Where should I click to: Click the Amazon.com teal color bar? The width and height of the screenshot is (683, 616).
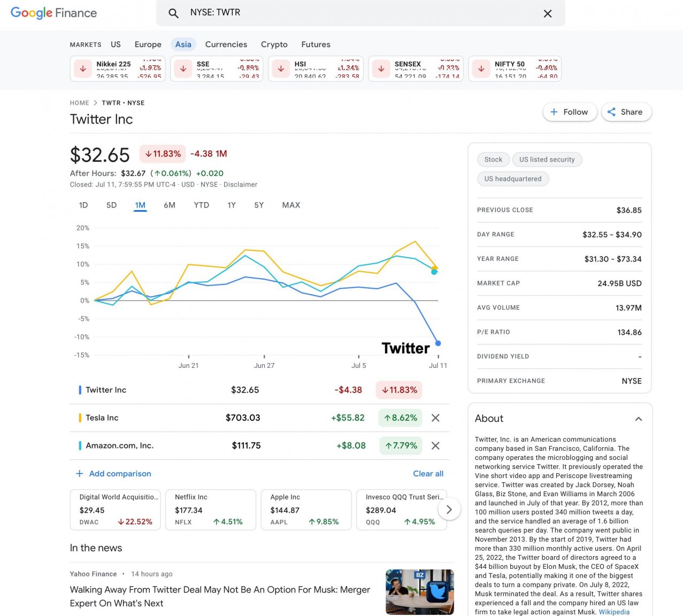(80, 445)
